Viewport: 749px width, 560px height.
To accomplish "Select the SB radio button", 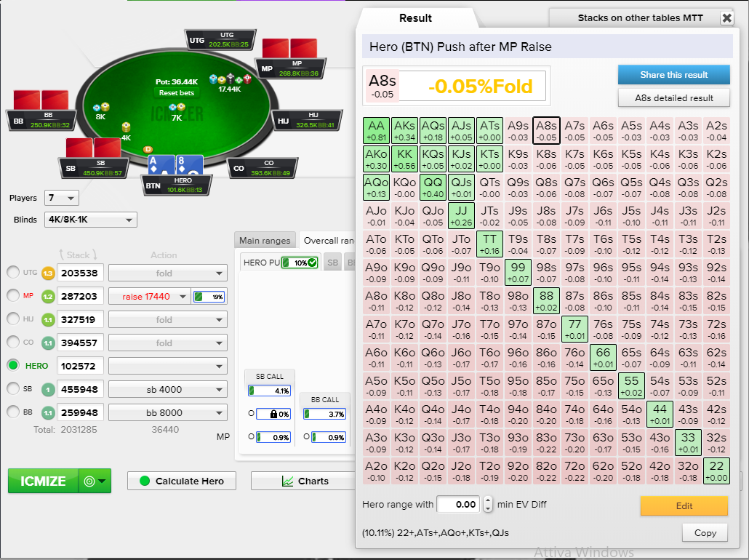I will [13, 388].
